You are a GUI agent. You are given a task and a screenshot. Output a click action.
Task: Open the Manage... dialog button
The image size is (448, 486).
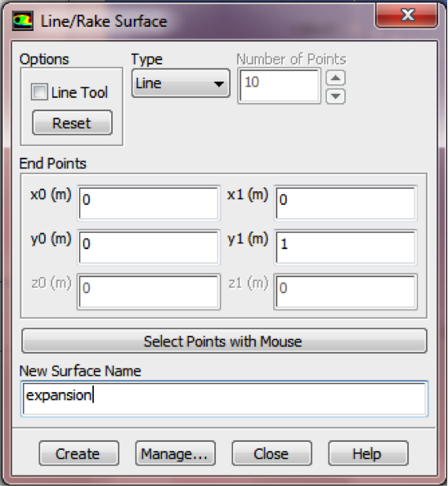click(x=175, y=453)
